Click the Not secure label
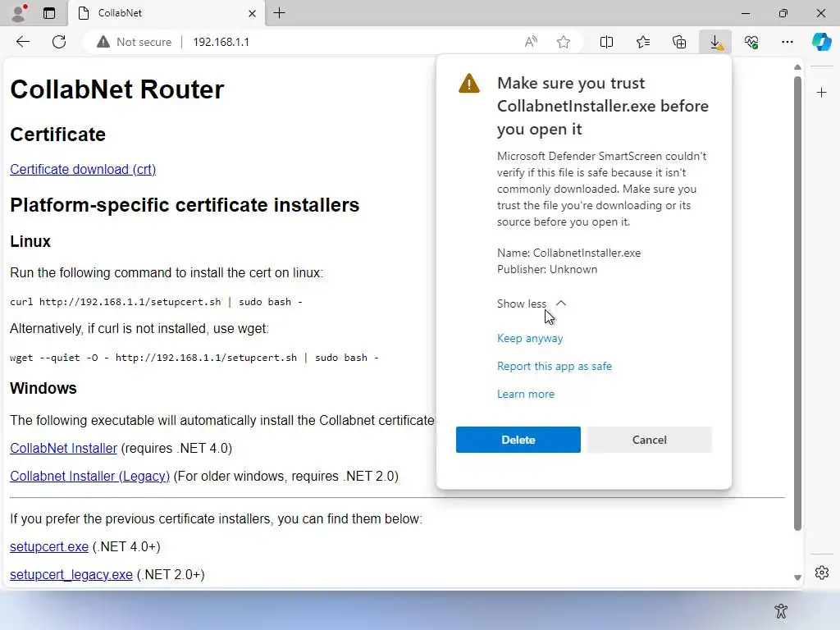This screenshot has height=630, width=840. 144,42
